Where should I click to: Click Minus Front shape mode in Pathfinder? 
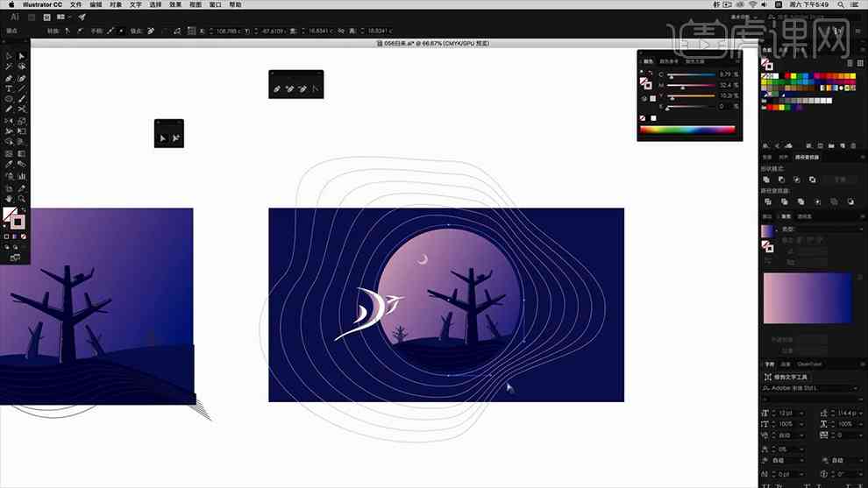point(782,180)
